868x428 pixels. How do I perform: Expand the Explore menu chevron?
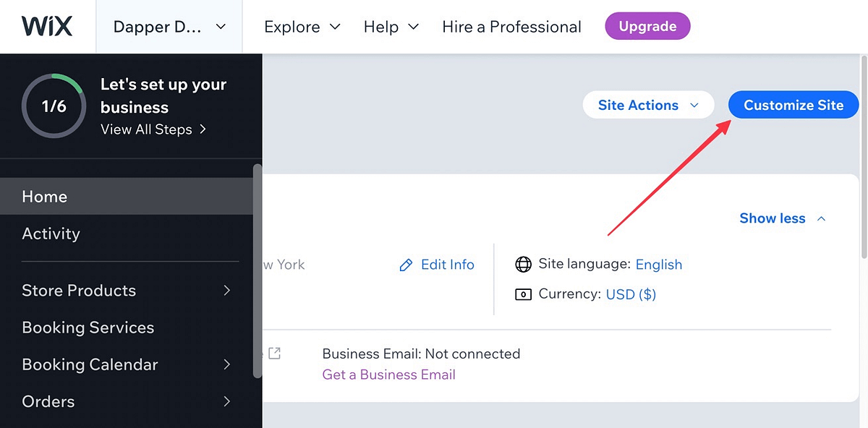334,27
